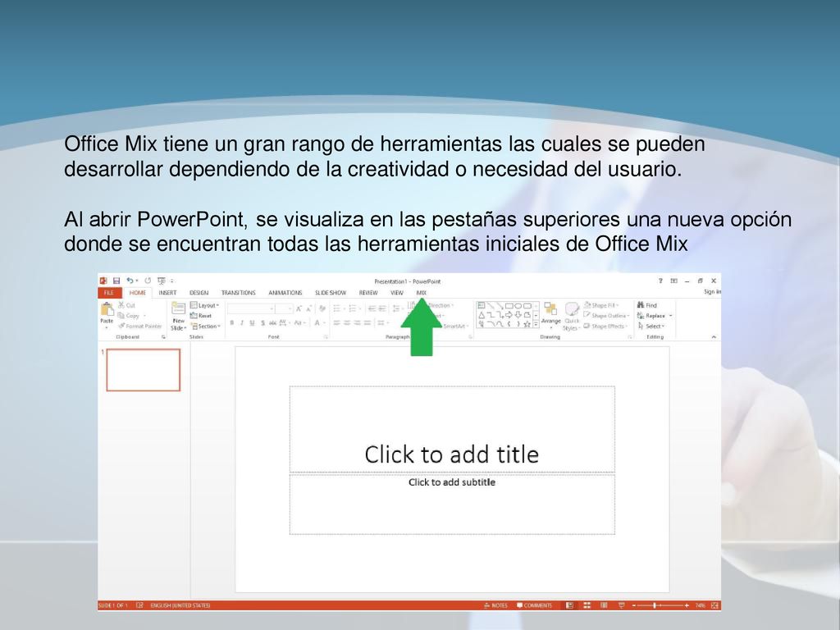Screen dimensions: 840x630
Task: Open the Select dropdown in Editing
Action: pyautogui.click(x=651, y=326)
